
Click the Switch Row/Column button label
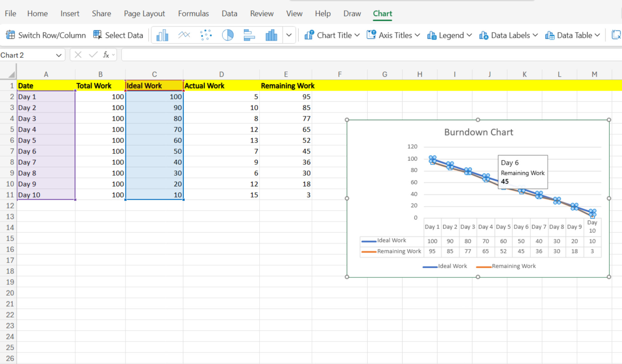click(x=52, y=35)
